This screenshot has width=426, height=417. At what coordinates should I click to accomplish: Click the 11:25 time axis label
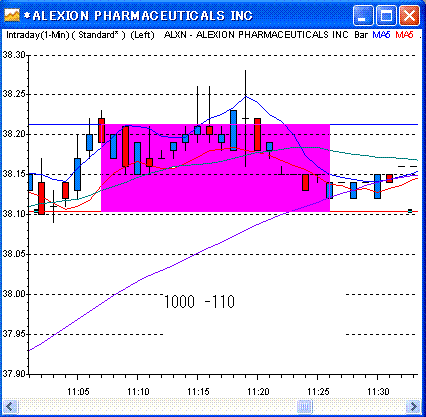point(318,391)
